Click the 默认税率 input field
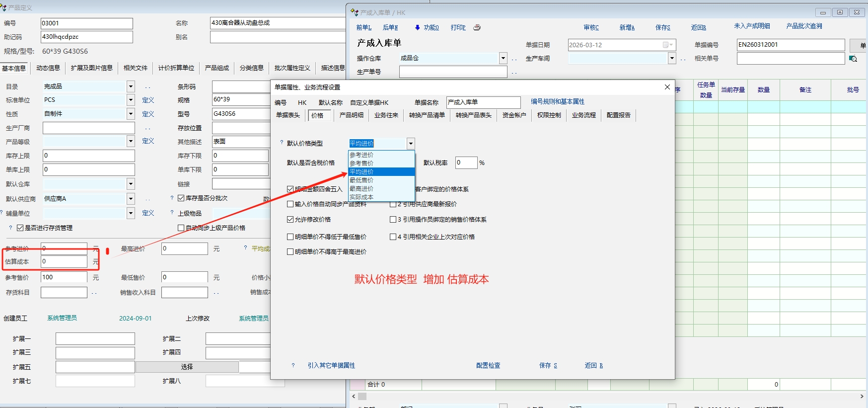This screenshot has height=408, width=868. (466, 163)
